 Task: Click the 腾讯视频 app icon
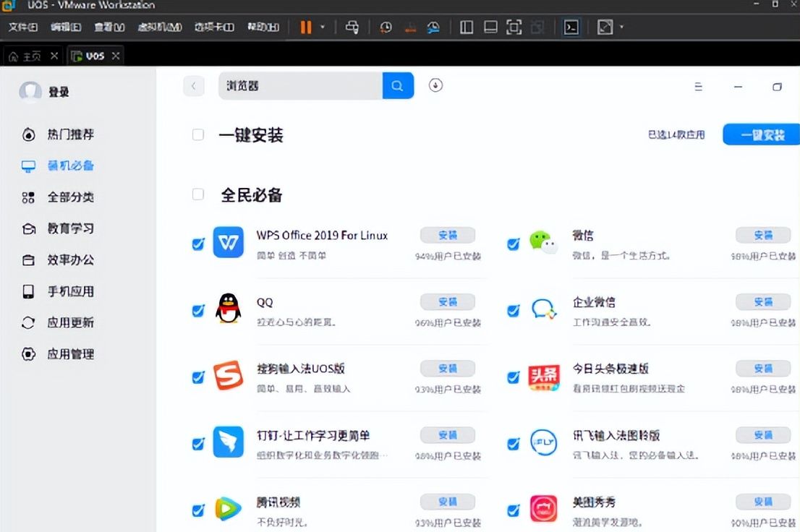(228, 509)
